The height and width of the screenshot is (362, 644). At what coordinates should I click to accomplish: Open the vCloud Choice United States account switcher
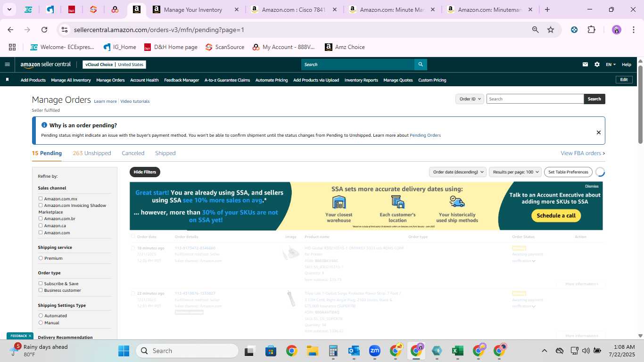pos(114,65)
